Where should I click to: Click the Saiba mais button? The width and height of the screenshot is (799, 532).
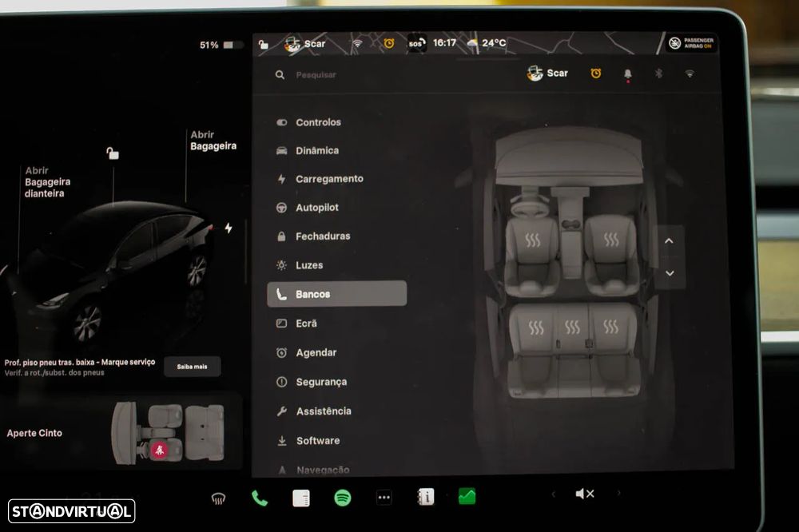click(192, 367)
